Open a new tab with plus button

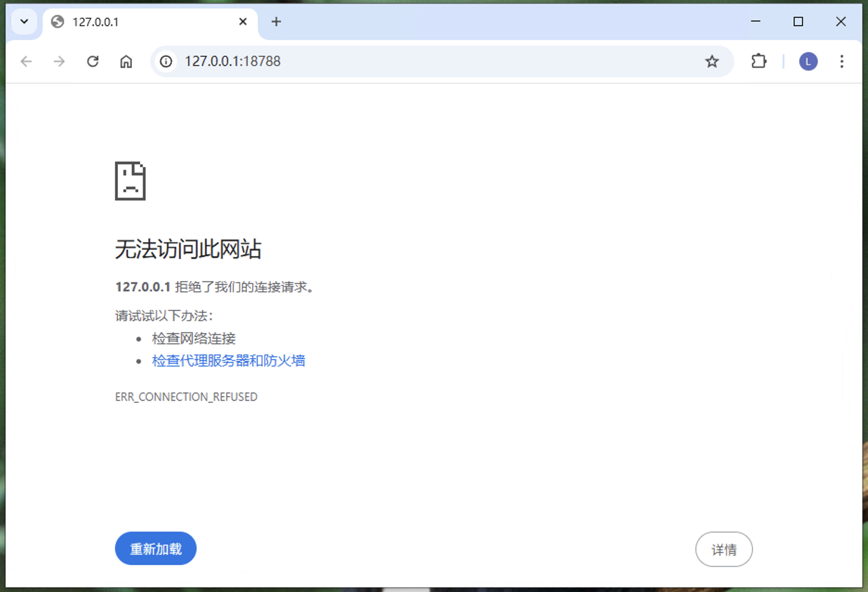[x=276, y=22]
